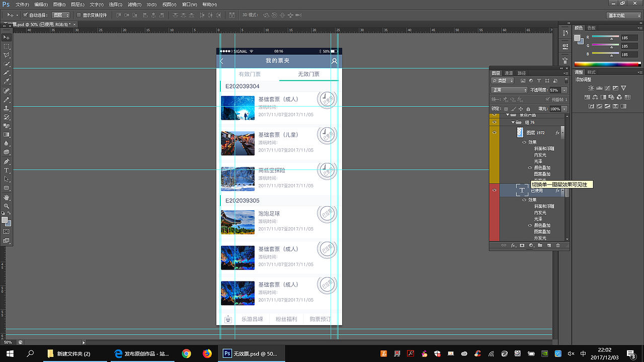
Task: Toggle 颜色叠加 effect on 已使用 layer
Action: [530, 225]
